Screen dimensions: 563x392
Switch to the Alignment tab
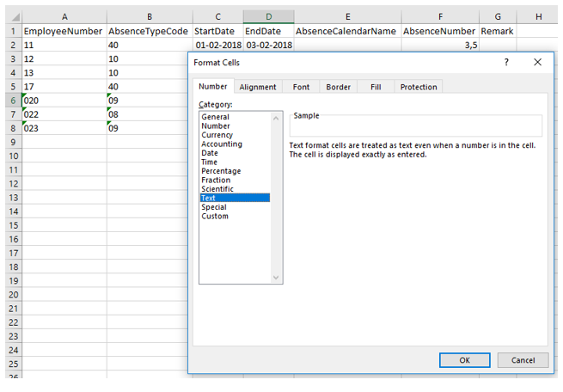tap(258, 87)
